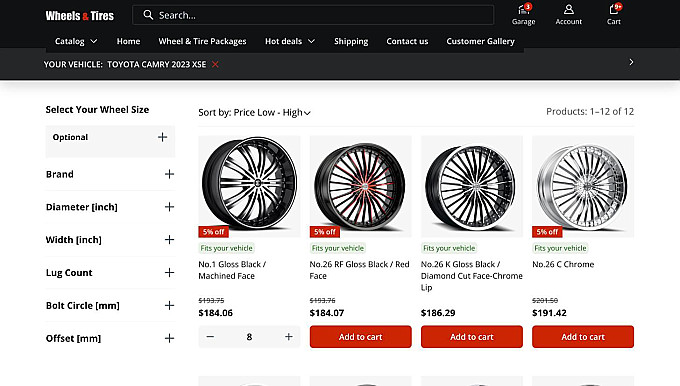Click the Products: 1–12 of 12 text
Screen dimensions: 680x386
[x=590, y=111]
